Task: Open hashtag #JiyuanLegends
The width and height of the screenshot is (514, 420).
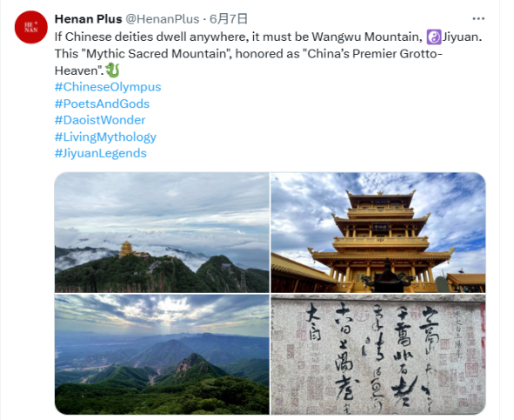Action: click(x=101, y=153)
